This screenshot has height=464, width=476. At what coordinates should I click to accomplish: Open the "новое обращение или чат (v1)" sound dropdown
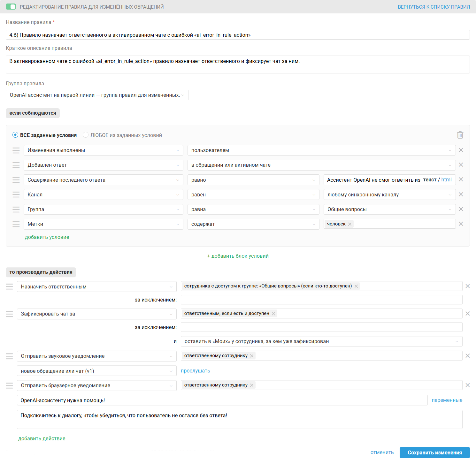96,371
